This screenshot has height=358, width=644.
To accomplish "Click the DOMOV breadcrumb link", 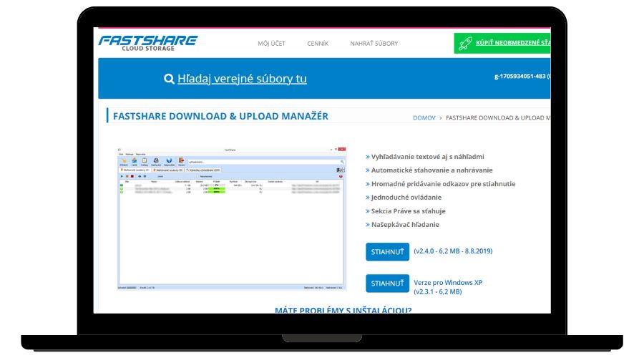I will coord(424,117).
